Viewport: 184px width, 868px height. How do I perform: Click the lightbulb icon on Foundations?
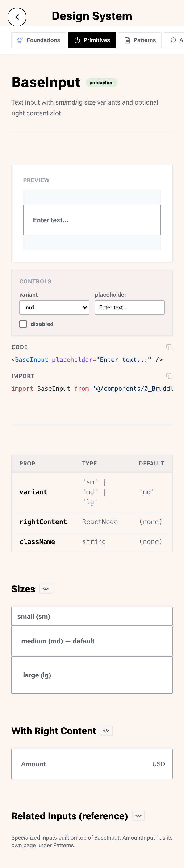pyautogui.click(x=20, y=40)
